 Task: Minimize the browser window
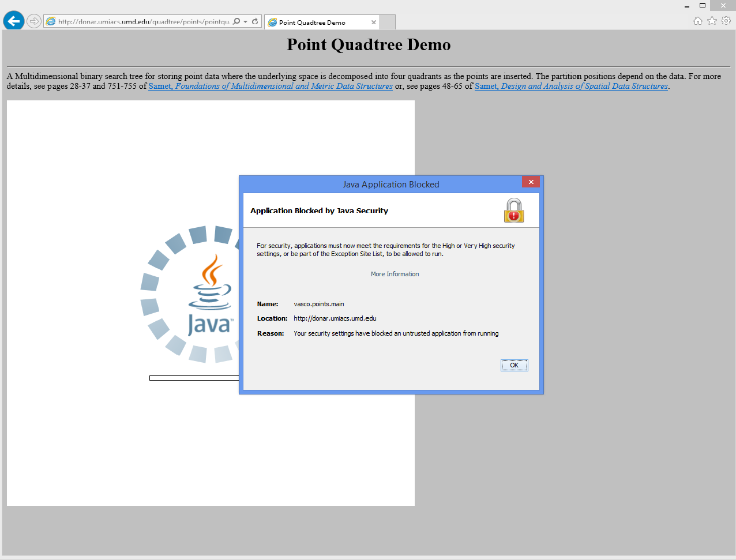pos(687,6)
